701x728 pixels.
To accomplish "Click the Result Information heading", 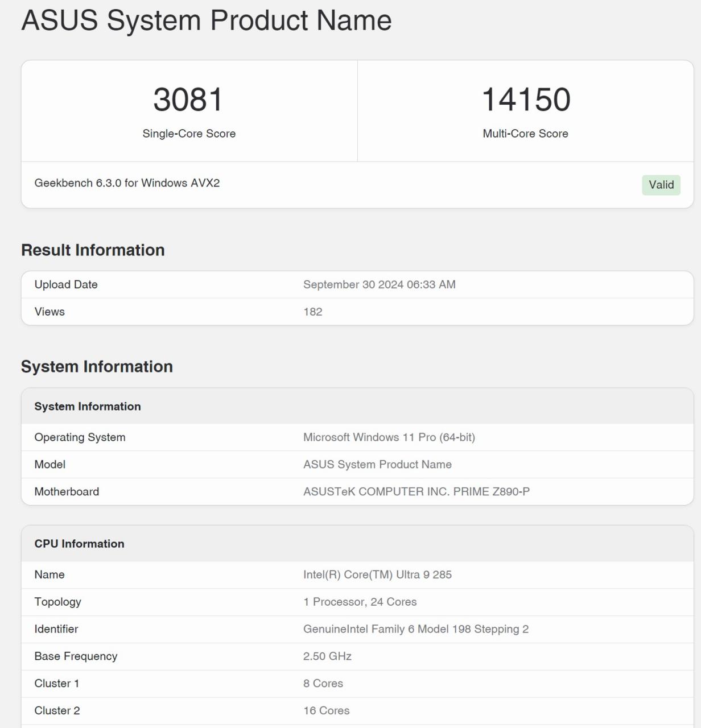I will point(93,250).
